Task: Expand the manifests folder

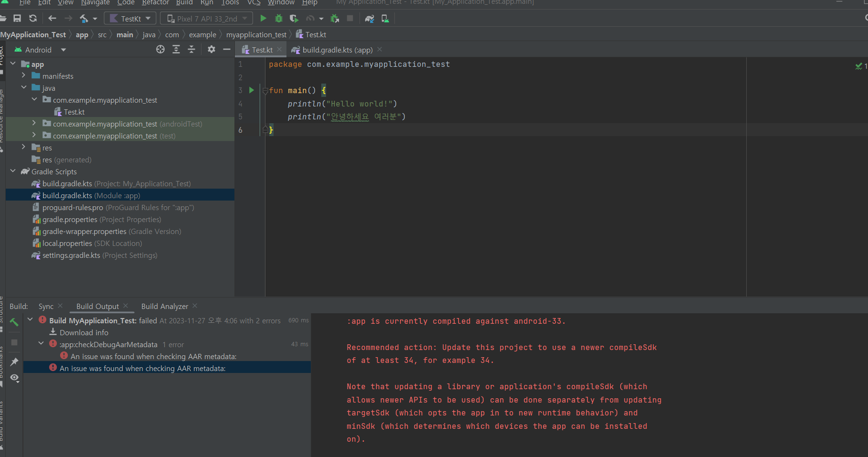Action: 23,75
